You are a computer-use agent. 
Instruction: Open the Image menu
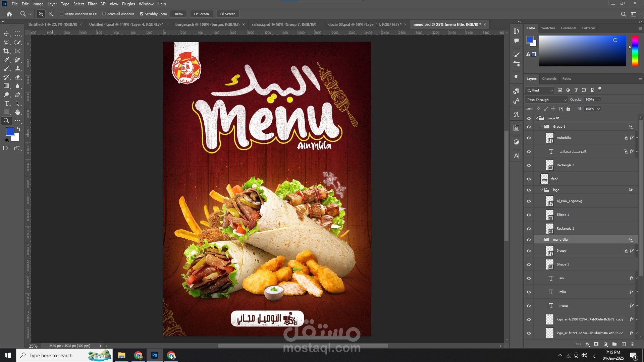point(38,4)
